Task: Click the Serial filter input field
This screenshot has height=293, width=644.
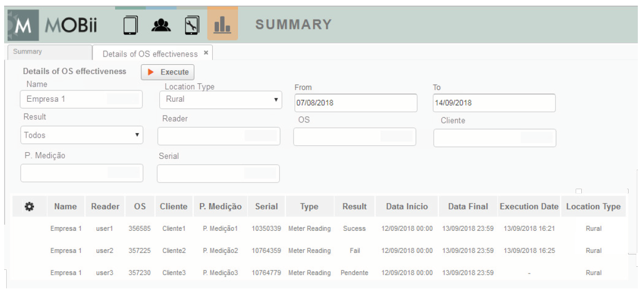Action: 218,174
